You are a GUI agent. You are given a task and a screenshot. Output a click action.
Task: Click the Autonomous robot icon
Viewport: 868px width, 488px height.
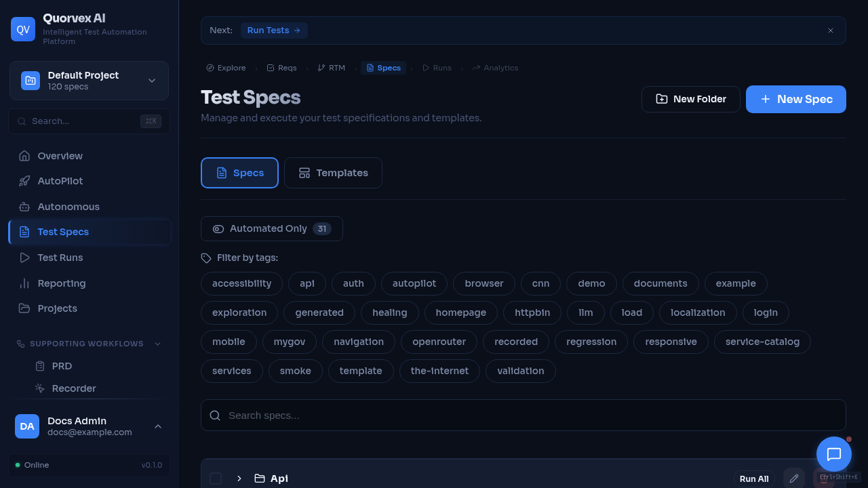tap(24, 207)
